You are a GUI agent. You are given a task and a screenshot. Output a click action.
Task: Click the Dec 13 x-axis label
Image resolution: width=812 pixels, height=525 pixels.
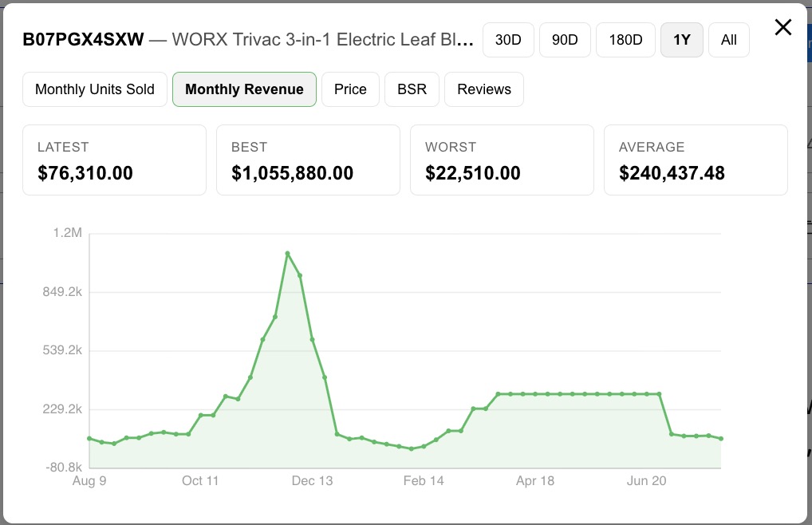tap(312, 481)
